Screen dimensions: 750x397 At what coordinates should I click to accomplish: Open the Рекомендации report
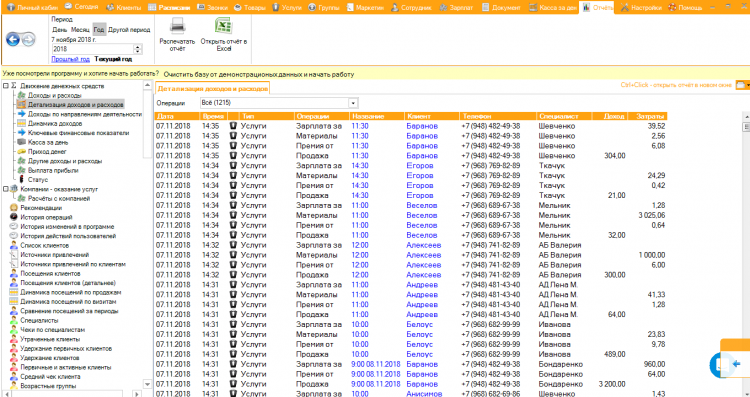(41, 208)
